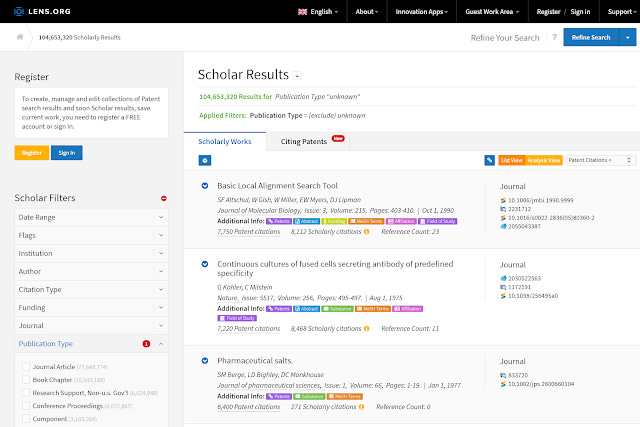Open PubMed ID 2231712 identifier
The image size is (640, 427).
point(519,209)
